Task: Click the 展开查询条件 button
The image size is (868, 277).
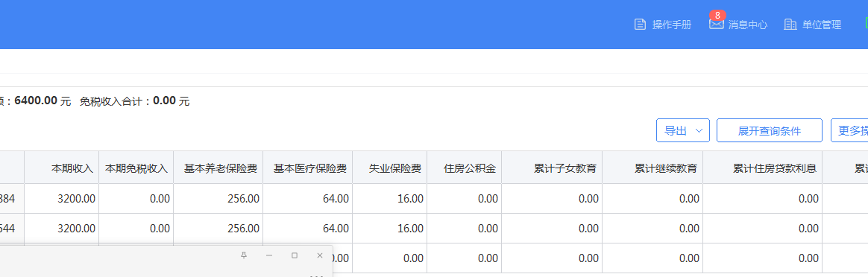Action: (770, 130)
